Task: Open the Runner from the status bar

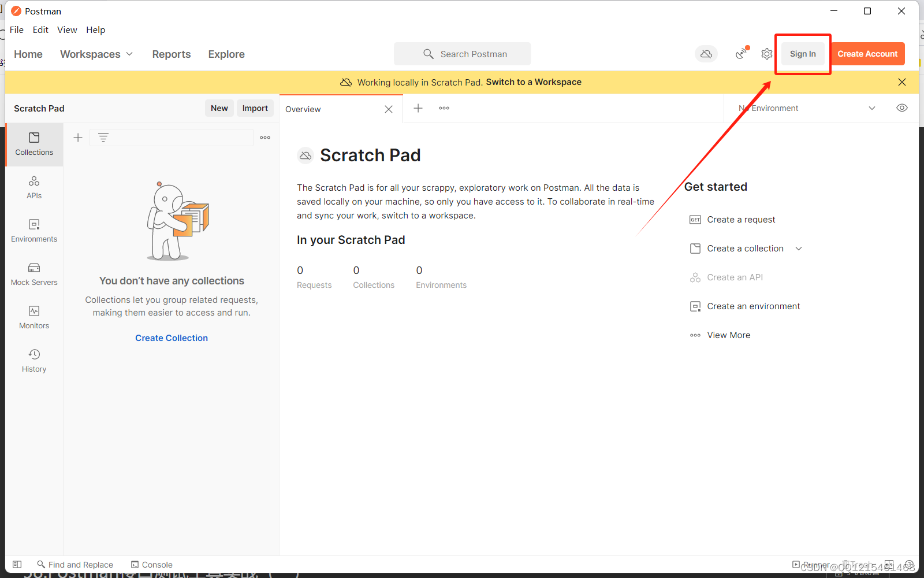Action: point(811,565)
